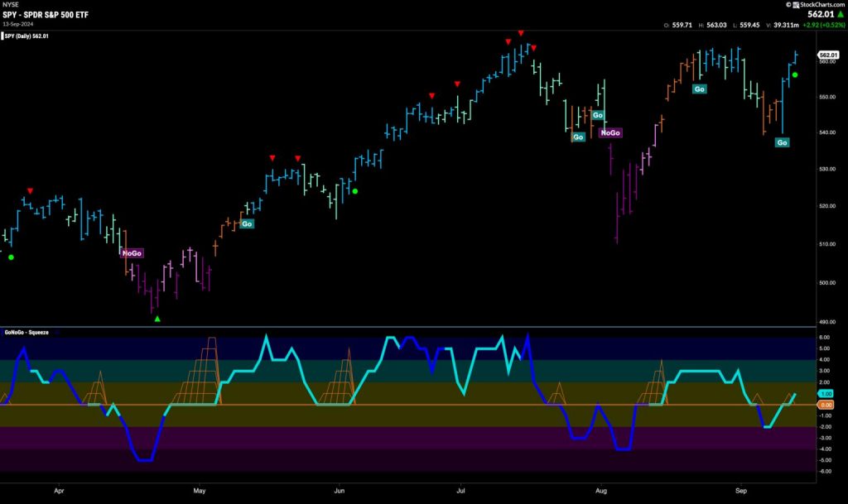The width and height of the screenshot is (848, 504).
Task: Click the green dot at chart's left edge
Action: point(11,257)
